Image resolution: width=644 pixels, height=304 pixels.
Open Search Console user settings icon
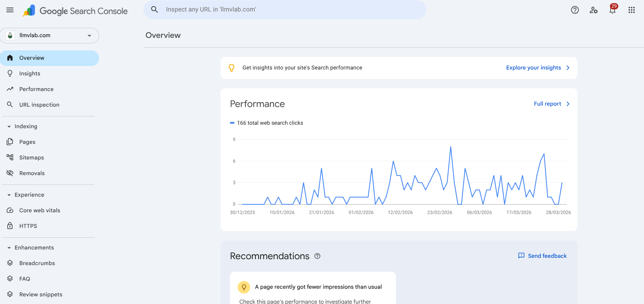[x=594, y=10]
